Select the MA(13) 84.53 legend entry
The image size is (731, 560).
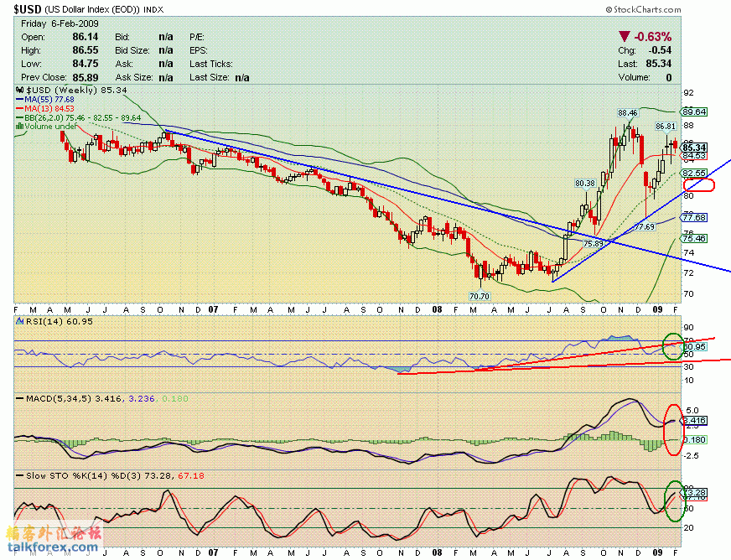(45, 109)
